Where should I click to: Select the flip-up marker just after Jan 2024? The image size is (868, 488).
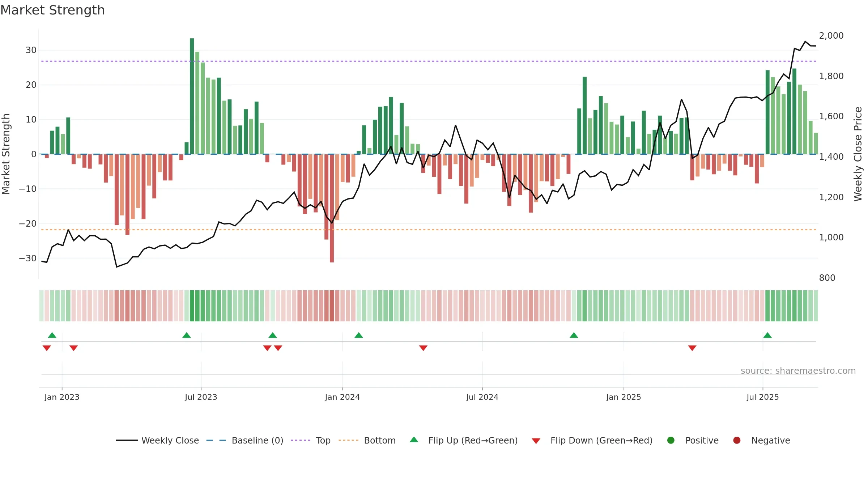pyautogui.click(x=359, y=335)
